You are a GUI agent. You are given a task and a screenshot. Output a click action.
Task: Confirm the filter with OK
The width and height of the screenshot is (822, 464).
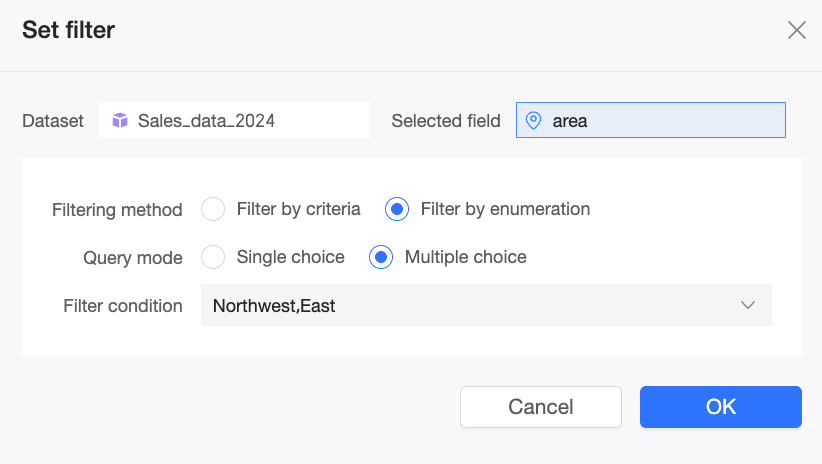coord(720,407)
